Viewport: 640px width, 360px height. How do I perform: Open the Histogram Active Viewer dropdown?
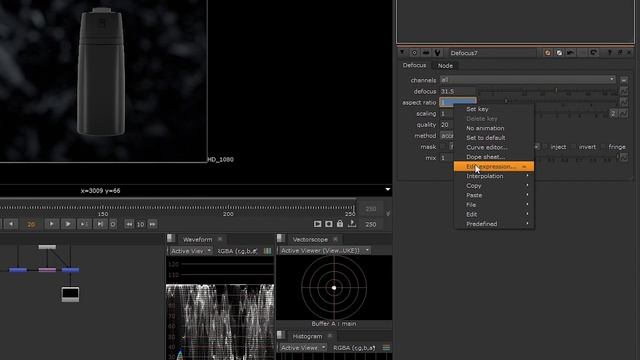(x=303, y=348)
